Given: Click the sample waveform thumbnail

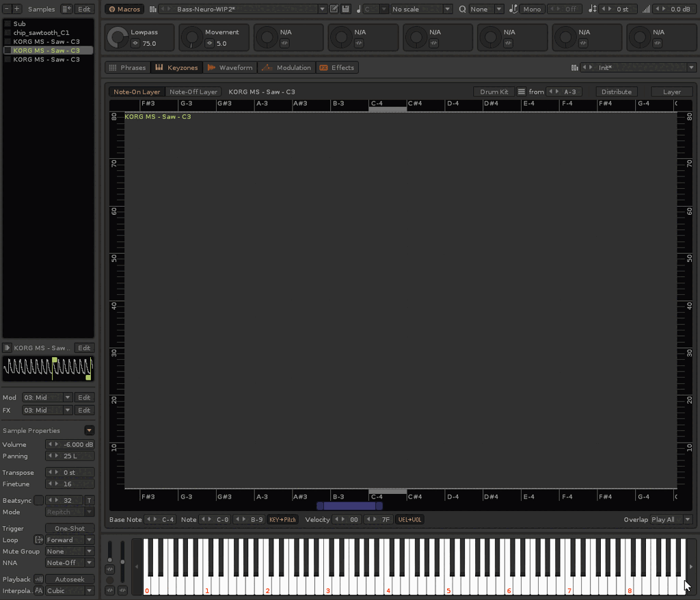Looking at the screenshot, I should tap(49, 369).
